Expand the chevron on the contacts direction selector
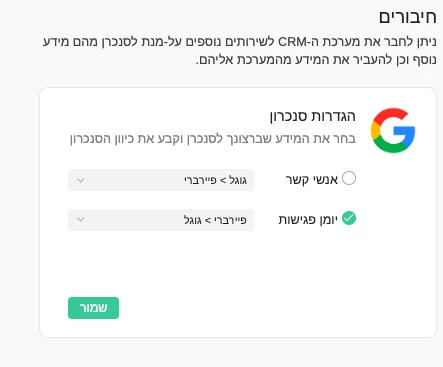This screenshot has height=367, width=443. pyautogui.click(x=80, y=180)
